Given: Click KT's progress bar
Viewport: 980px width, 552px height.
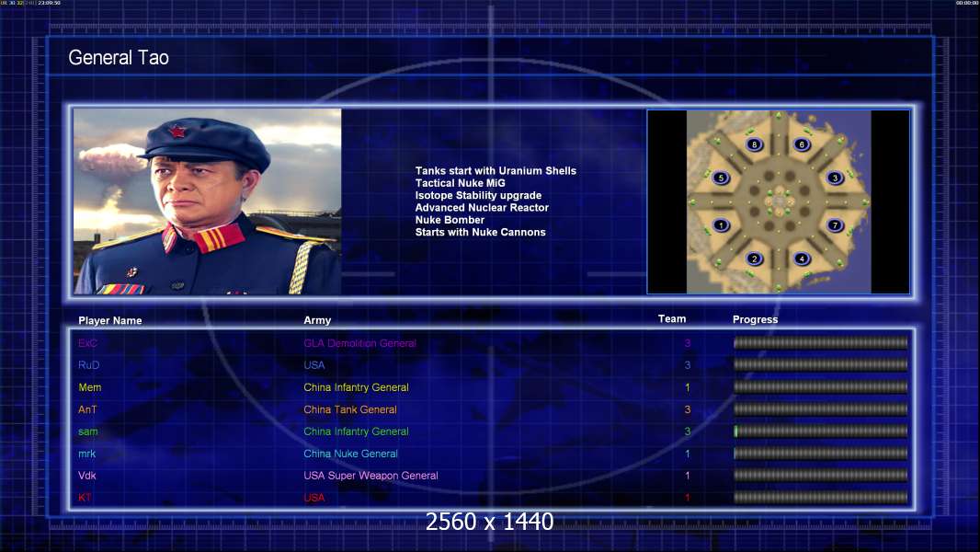Looking at the screenshot, I should (x=821, y=498).
